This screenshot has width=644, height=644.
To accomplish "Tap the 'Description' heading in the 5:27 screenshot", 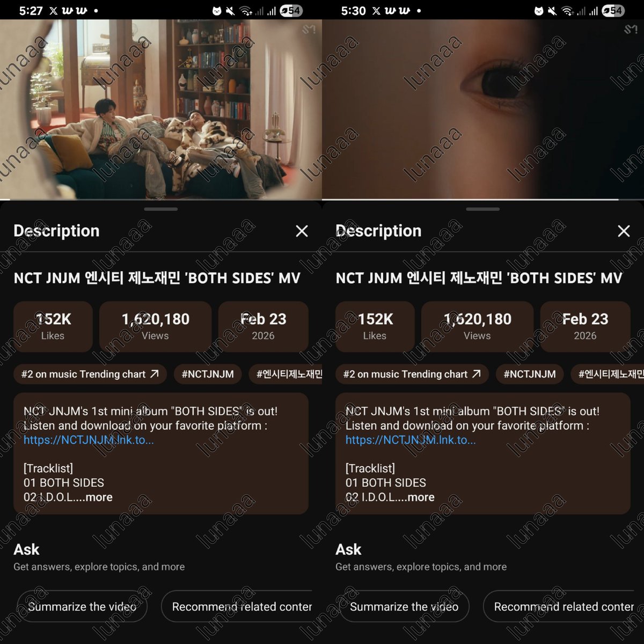I will click(x=56, y=231).
